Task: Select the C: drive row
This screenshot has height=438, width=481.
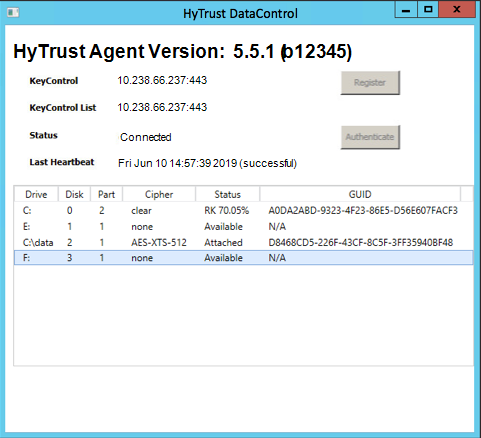Action: point(243,211)
